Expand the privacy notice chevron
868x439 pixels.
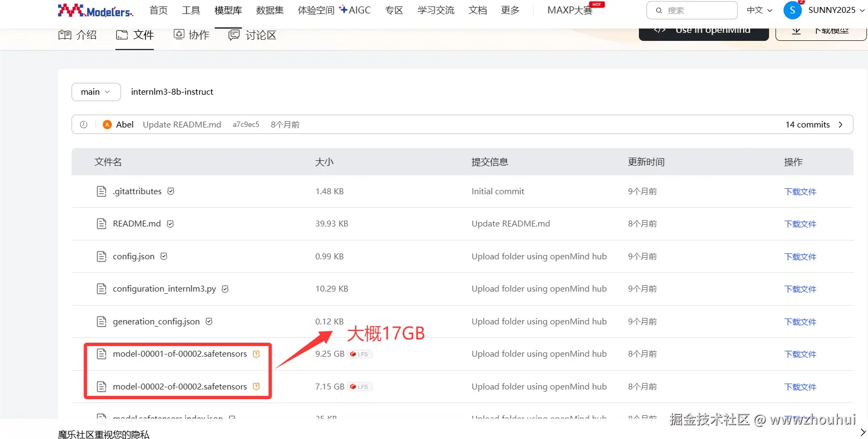863,432
